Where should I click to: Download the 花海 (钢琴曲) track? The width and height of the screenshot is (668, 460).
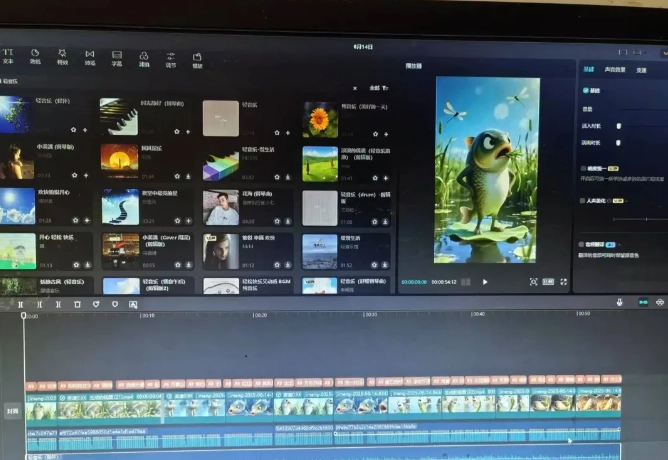coord(288,221)
